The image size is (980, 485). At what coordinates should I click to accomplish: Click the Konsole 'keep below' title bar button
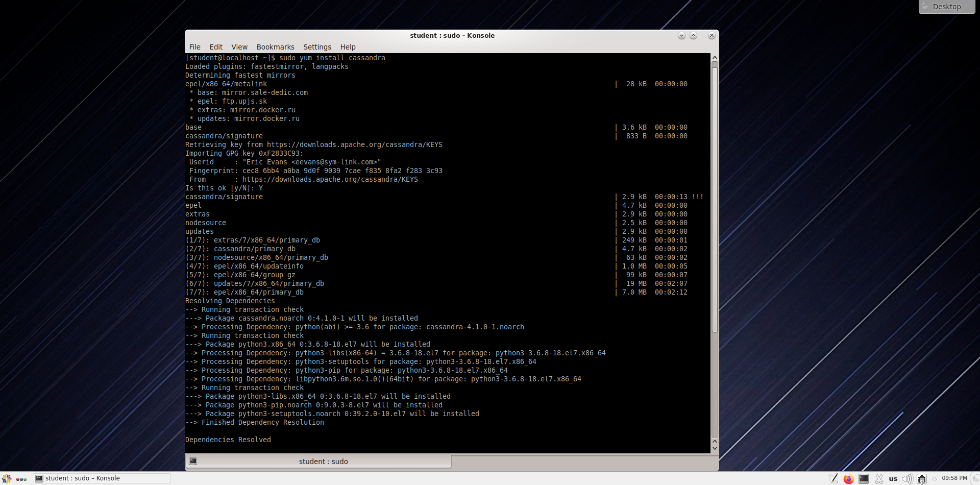681,36
